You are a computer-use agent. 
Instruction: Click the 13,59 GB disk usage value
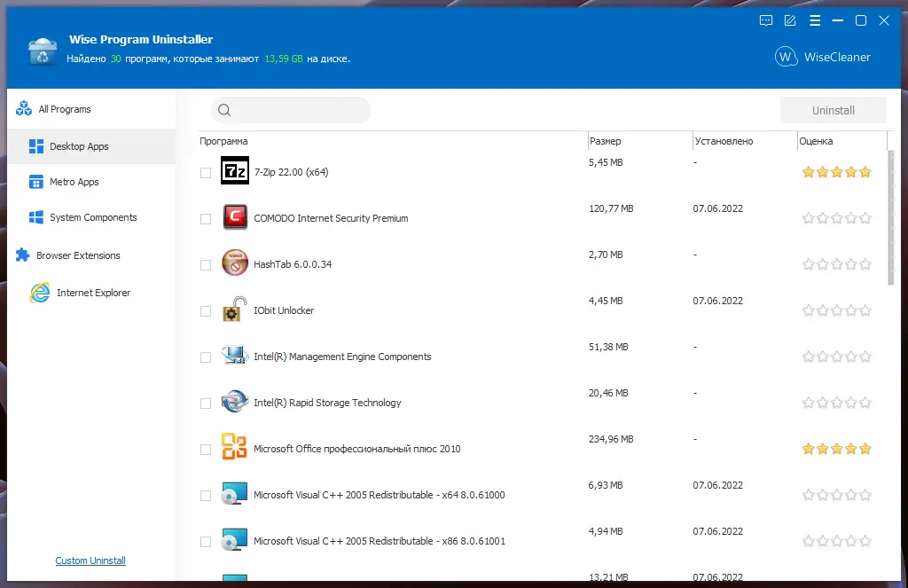(x=284, y=59)
